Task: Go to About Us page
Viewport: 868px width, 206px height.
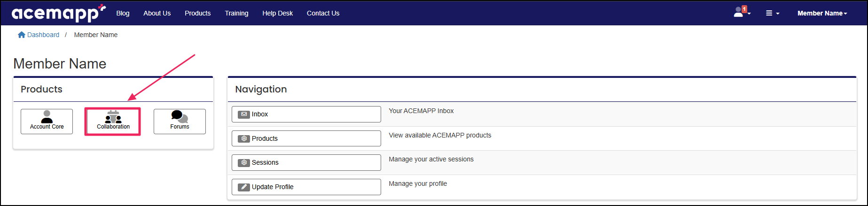Action: tap(157, 13)
